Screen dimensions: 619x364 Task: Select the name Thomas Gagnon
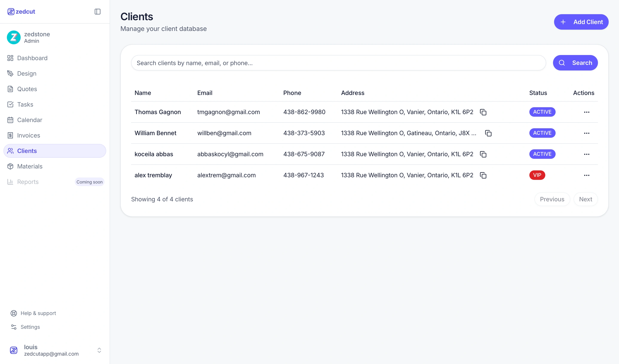[x=158, y=112]
